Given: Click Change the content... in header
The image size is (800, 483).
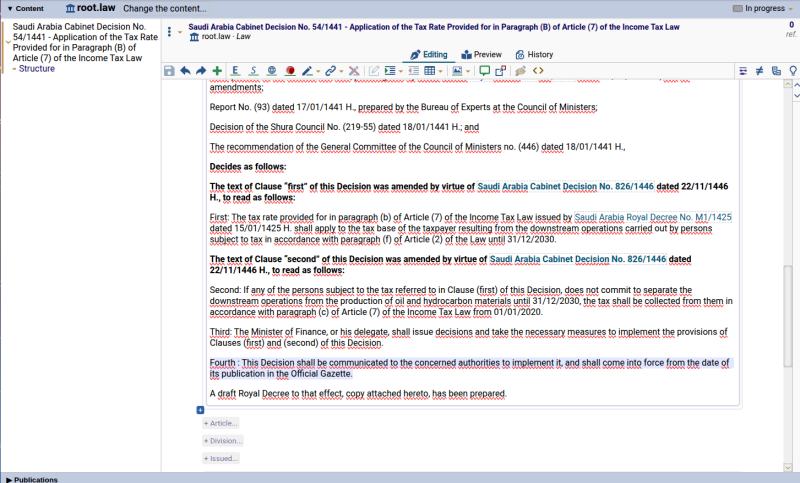Looking at the screenshot, I should [x=165, y=9].
